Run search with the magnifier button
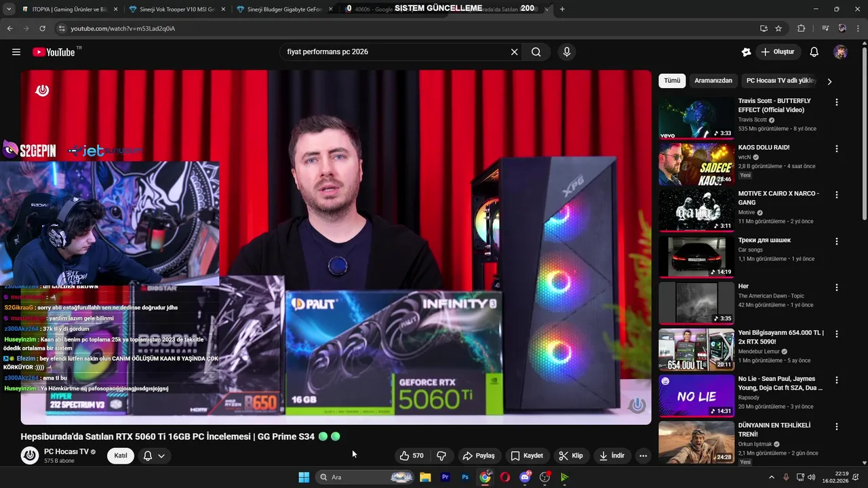Viewport: 868px width, 488px height. coord(536,52)
